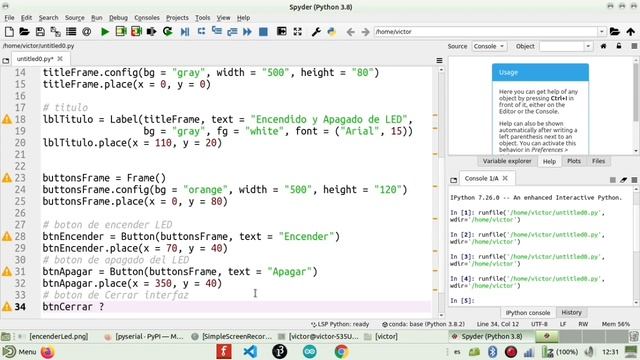The width and height of the screenshot is (640, 360).
Task: Open Help pane options menu icon
Action: (634, 46)
